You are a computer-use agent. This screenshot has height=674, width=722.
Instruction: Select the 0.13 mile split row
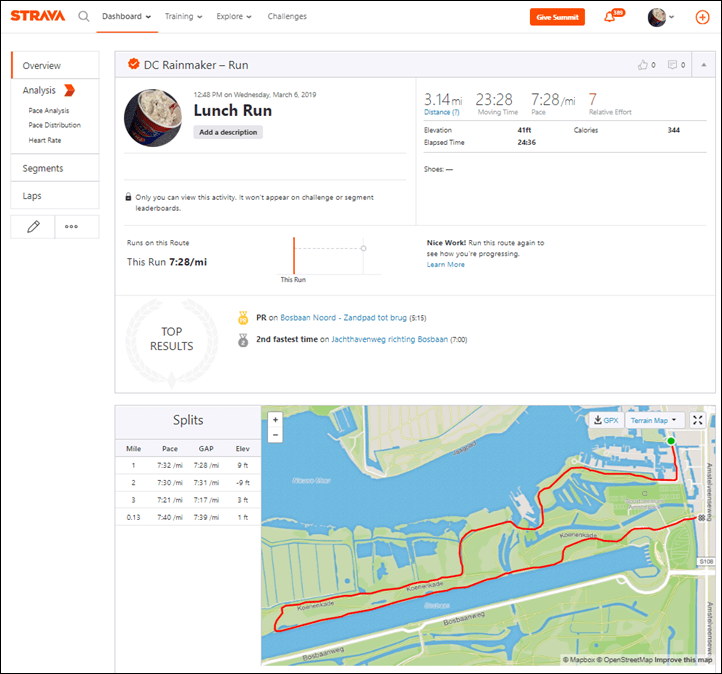click(188, 517)
